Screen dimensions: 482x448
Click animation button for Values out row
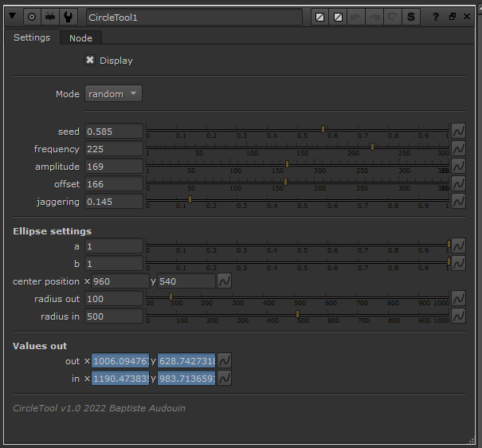click(x=225, y=361)
